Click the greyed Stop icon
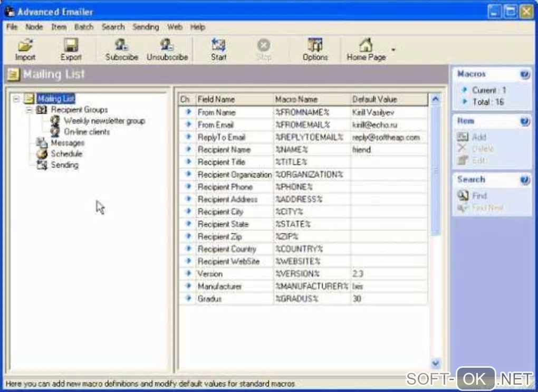Image resolution: width=538 pixels, height=392 pixels. pyautogui.click(x=264, y=45)
